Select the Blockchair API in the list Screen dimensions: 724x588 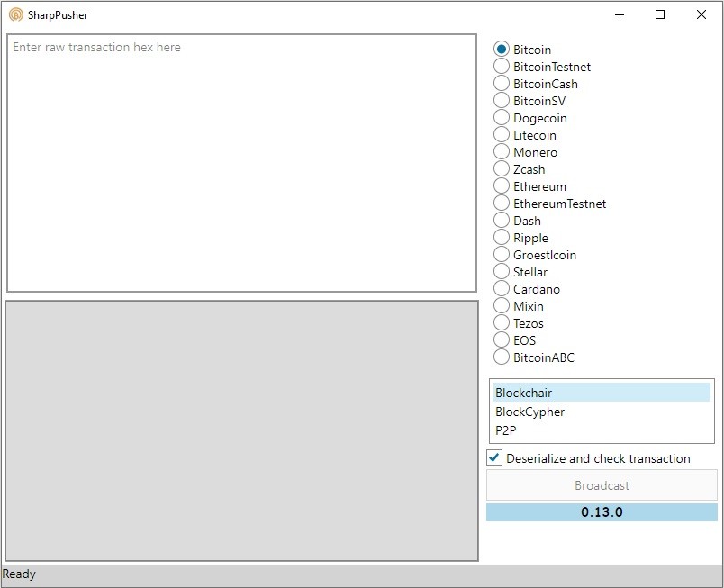click(x=602, y=393)
